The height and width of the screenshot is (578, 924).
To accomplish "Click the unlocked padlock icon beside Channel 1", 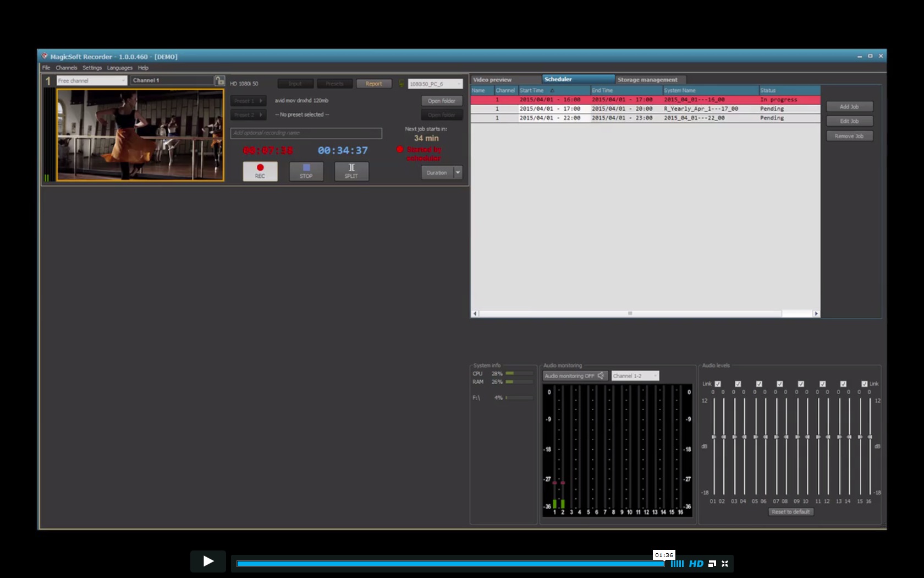I will (220, 80).
